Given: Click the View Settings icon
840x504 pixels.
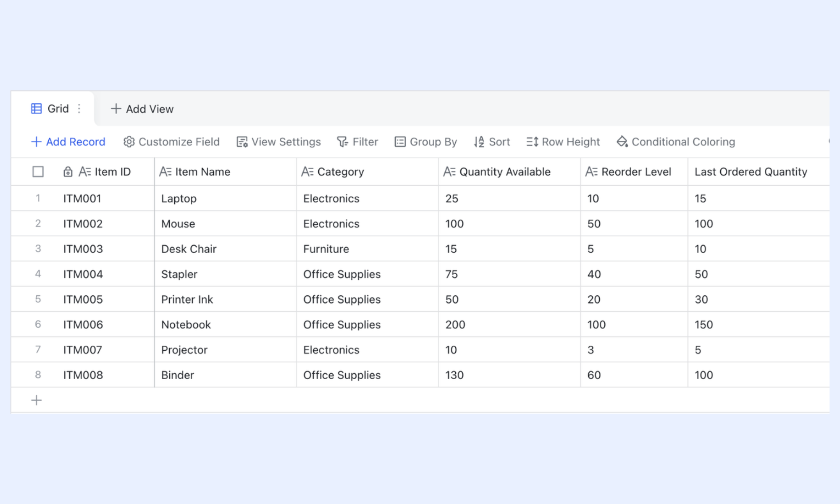Looking at the screenshot, I should click(x=242, y=142).
